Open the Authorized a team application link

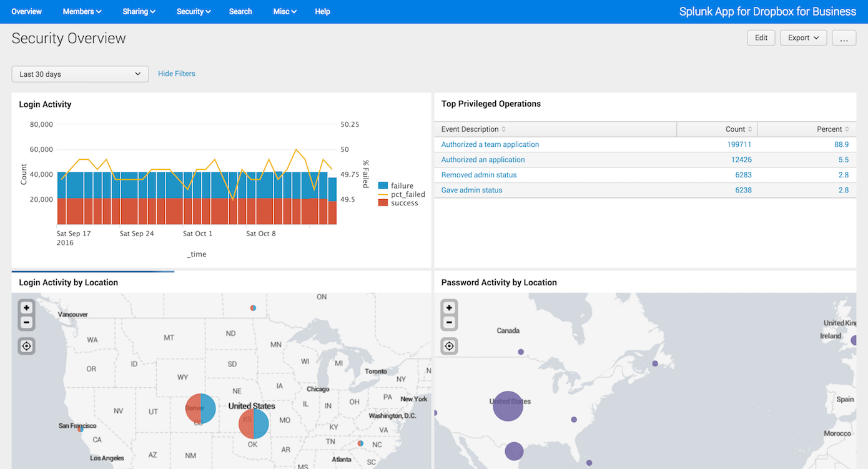point(490,144)
